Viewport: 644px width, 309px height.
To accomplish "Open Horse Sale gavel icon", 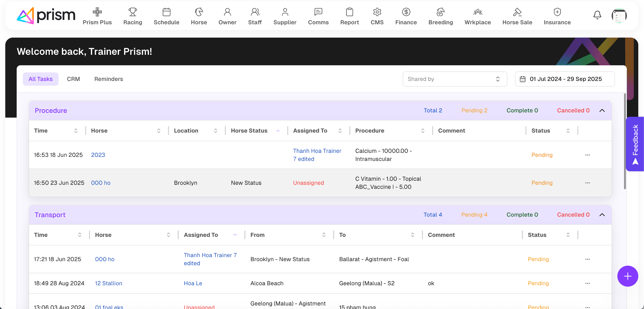I will (x=517, y=12).
